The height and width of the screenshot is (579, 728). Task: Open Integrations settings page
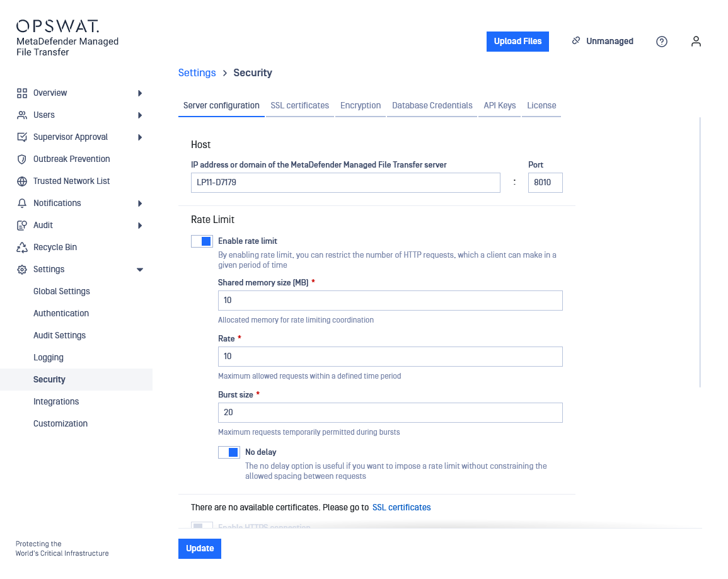pos(56,402)
